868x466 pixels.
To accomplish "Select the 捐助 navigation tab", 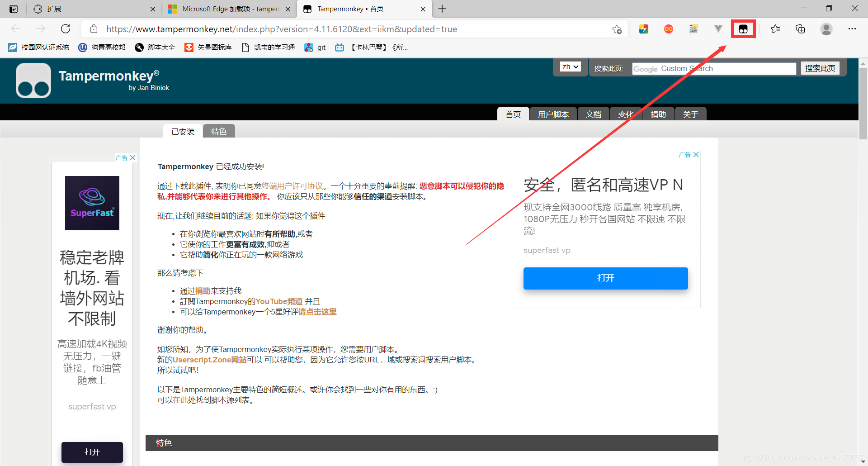I will (x=658, y=114).
